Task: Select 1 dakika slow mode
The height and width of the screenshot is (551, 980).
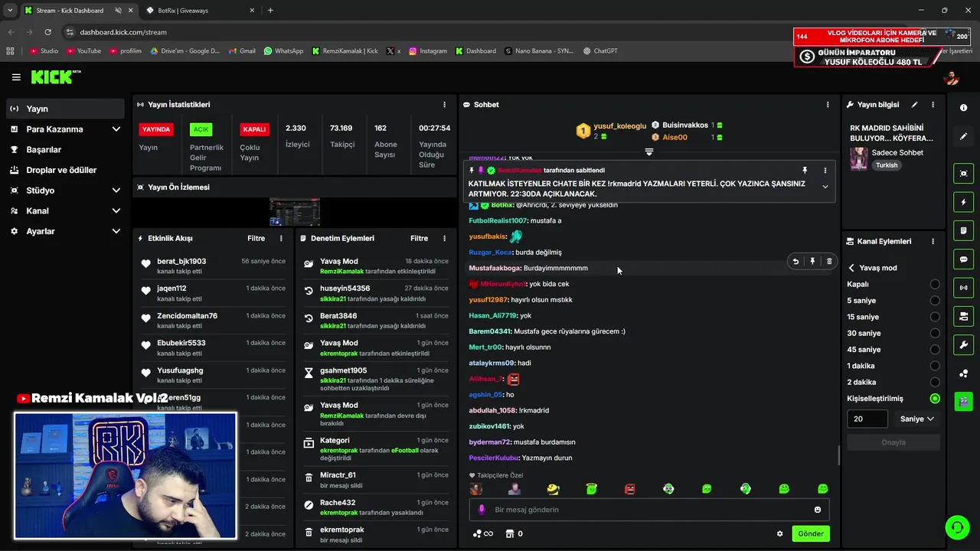Action: (x=934, y=366)
